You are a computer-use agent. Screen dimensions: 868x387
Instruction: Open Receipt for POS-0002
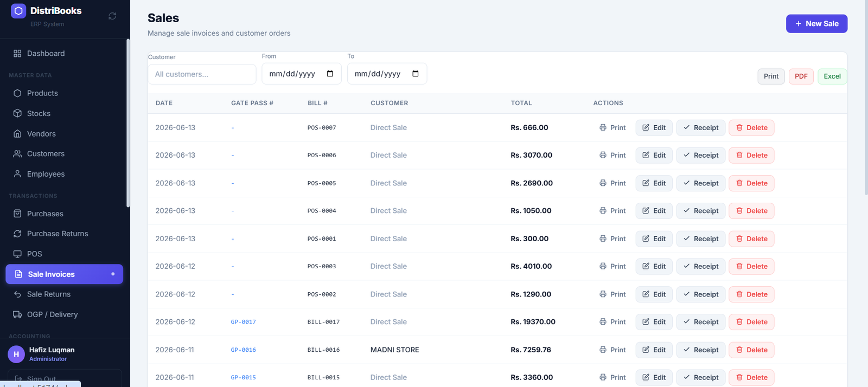click(x=700, y=294)
